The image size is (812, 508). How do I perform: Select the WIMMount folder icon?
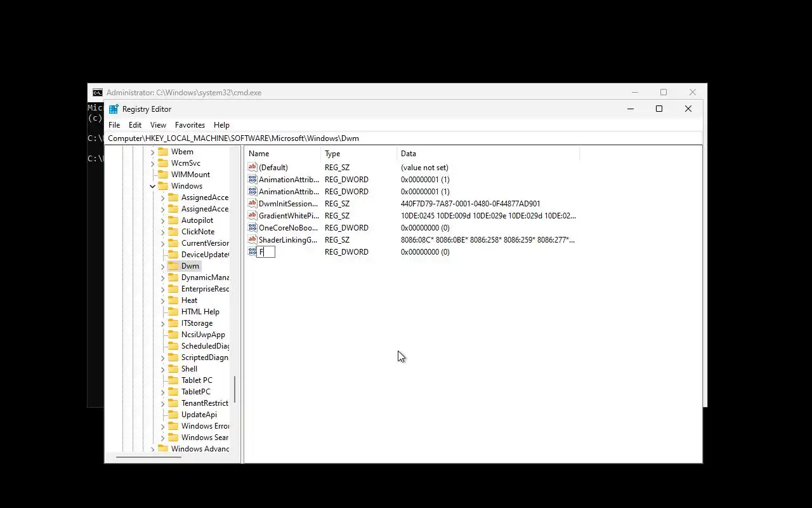163,175
